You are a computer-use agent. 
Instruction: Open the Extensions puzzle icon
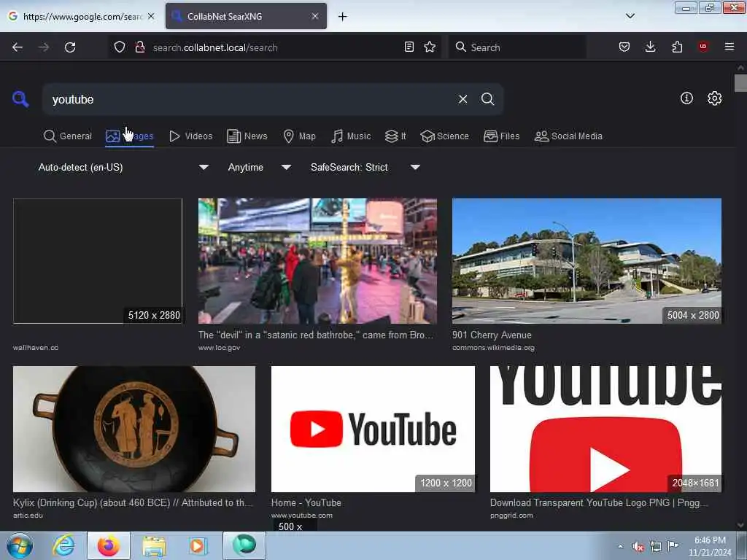[677, 47]
